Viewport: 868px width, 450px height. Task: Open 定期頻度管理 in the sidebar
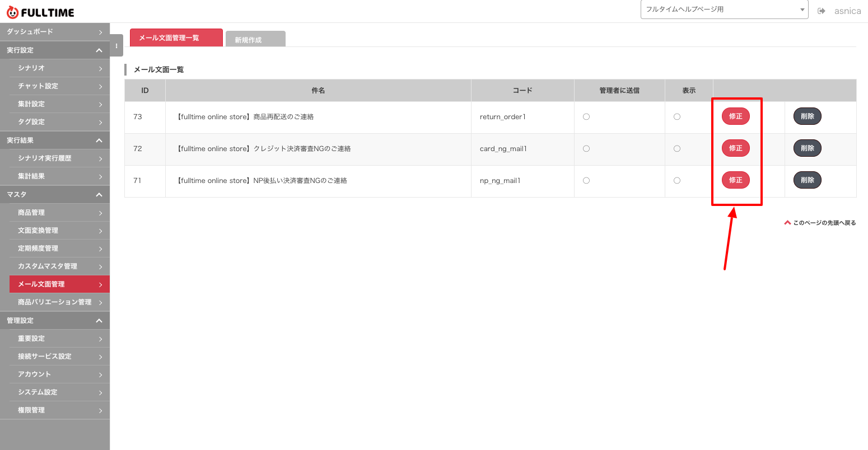click(x=59, y=249)
